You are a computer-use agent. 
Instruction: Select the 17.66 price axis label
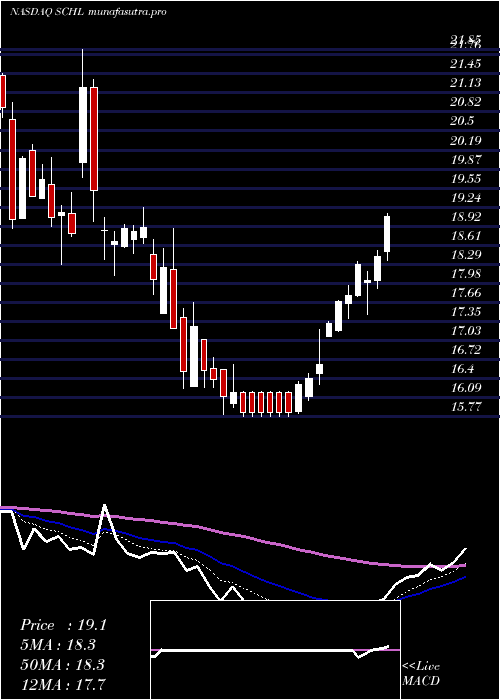pyautogui.click(x=466, y=293)
